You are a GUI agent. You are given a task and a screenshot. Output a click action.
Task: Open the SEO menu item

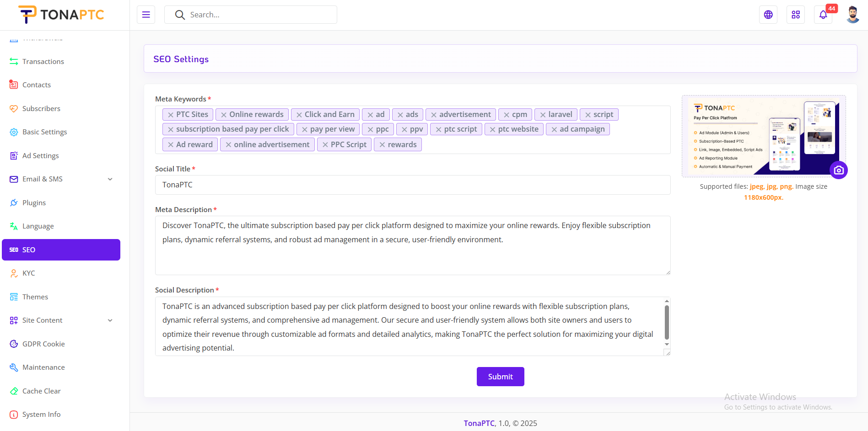[x=61, y=250]
